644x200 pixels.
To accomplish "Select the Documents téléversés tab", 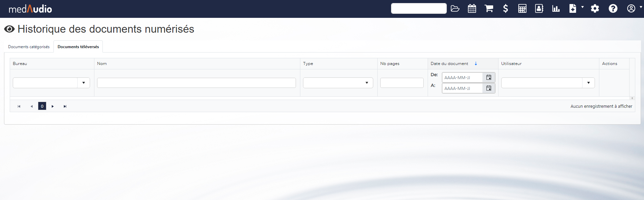I will (78, 47).
